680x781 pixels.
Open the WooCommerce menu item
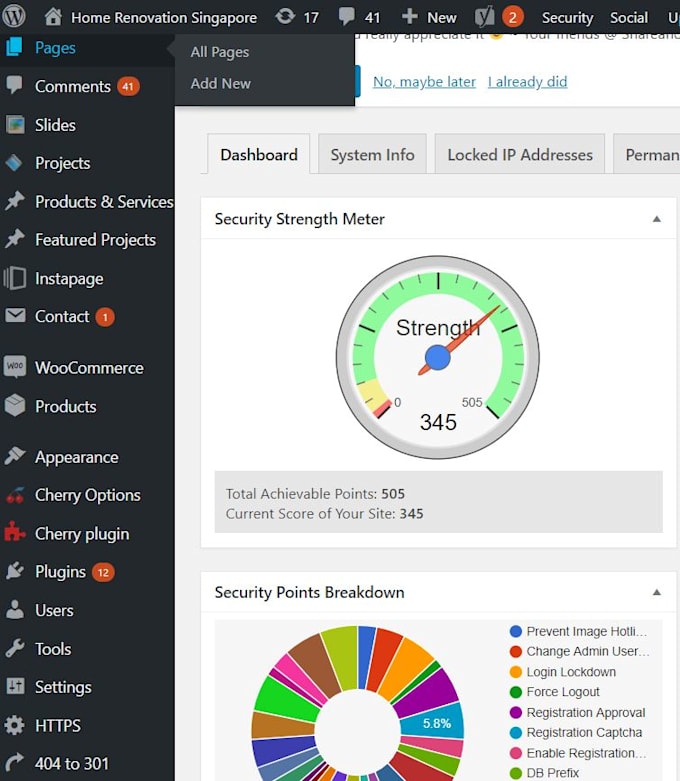click(87, 368)
